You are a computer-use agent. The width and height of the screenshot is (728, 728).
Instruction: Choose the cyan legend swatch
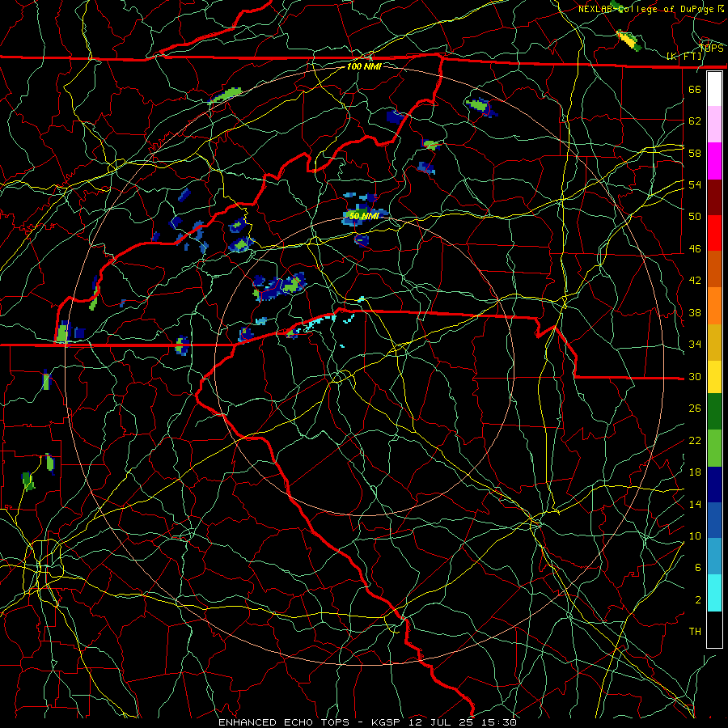(x=714, y=593)
